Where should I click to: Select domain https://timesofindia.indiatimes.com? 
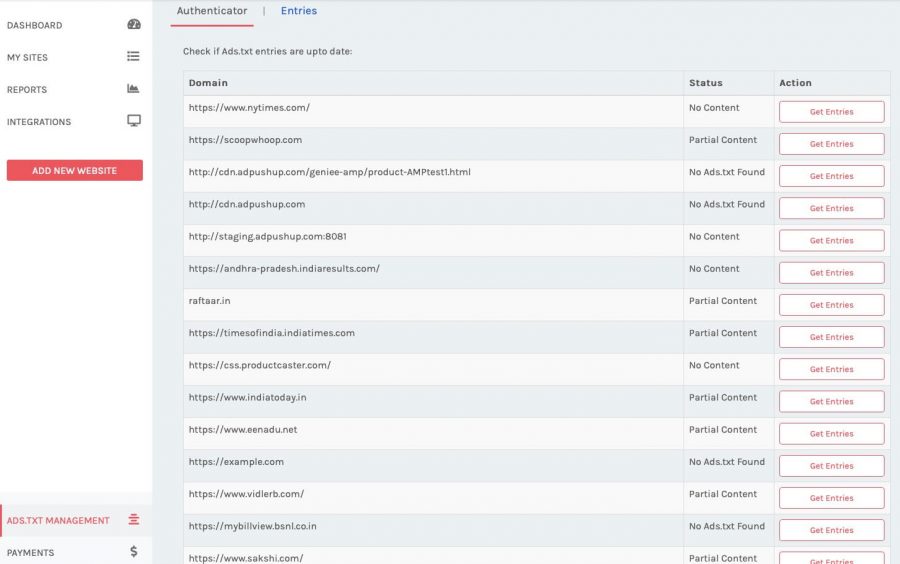tap(271, 332)
